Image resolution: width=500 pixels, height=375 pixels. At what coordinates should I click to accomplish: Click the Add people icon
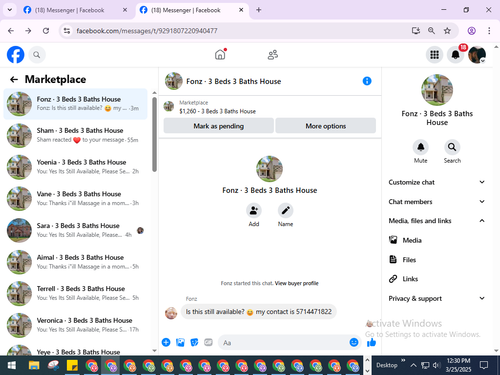254,211
